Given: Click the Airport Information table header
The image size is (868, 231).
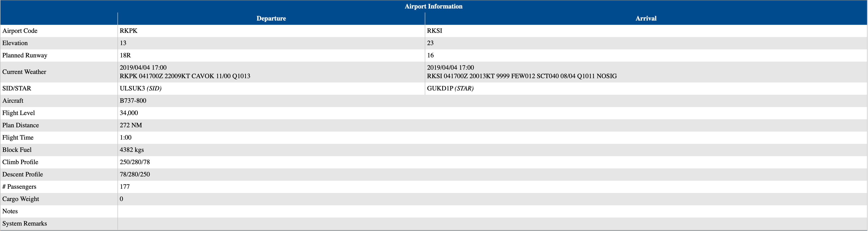Looking at the screenshot, I should click(433, 6).
